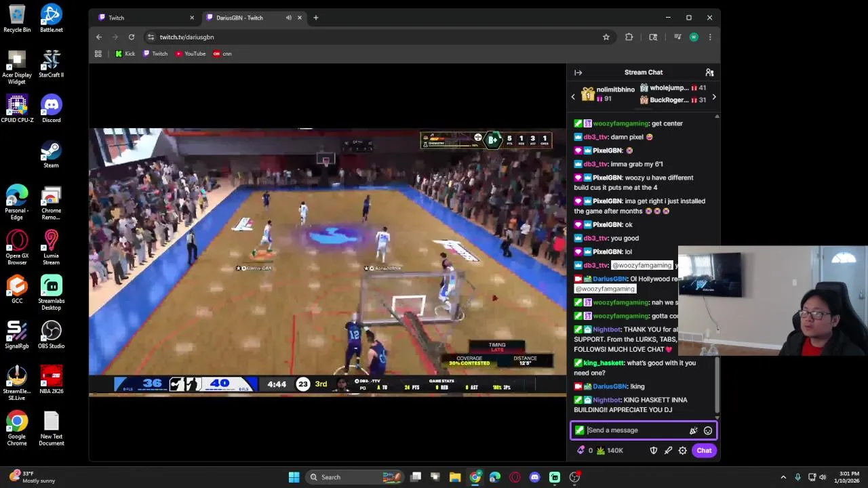View site information icon in address bar

coord(151,37)
